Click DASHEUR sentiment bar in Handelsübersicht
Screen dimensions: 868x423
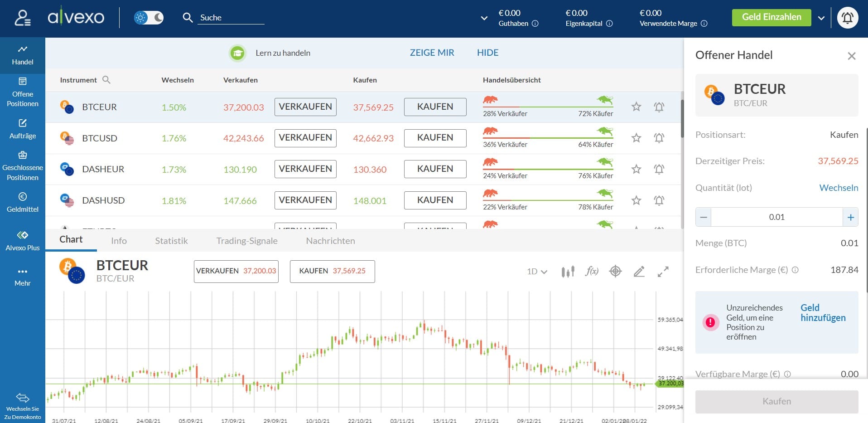click(x=548, y=169)
